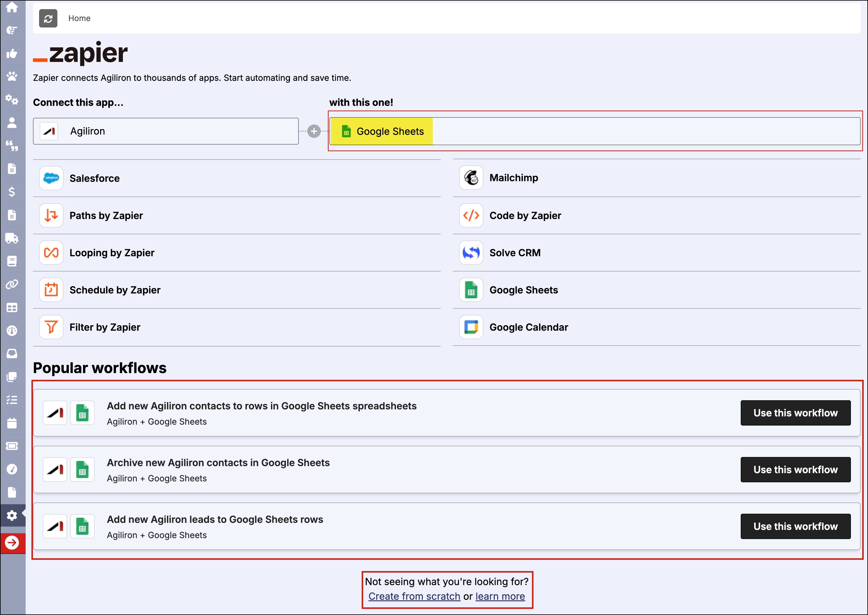Open the checklist tasks sidebar icon
Screen dimensions: 868x615
coord(12,400)
